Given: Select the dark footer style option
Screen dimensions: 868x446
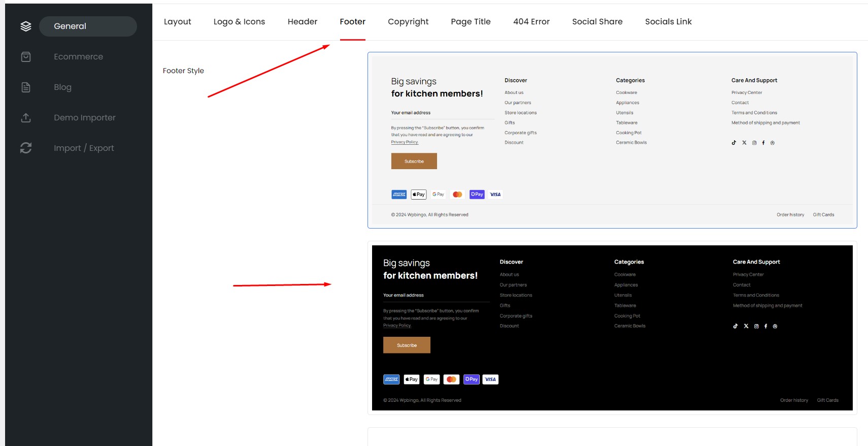Looking at the screenshot, I should tap(612, 328).
